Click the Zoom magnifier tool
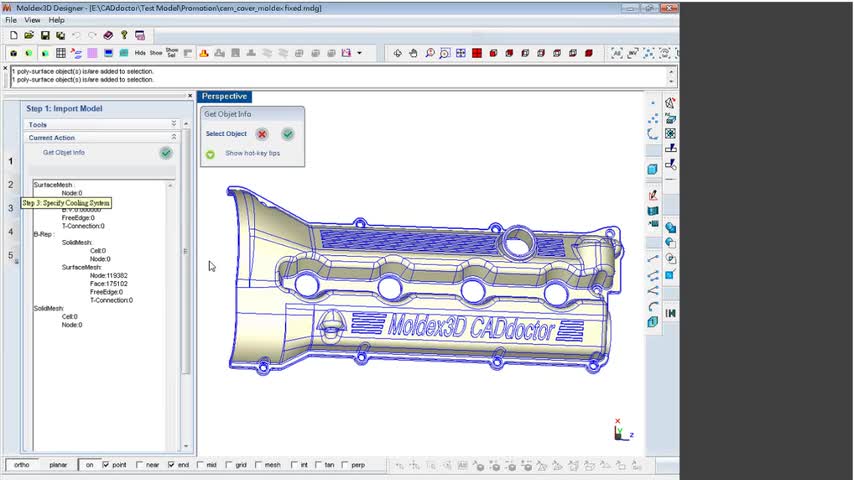 tap(429, 53)
